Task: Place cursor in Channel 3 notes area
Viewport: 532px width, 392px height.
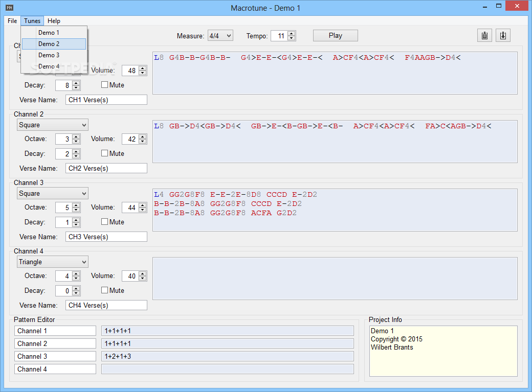Action: tap(335, 210)
